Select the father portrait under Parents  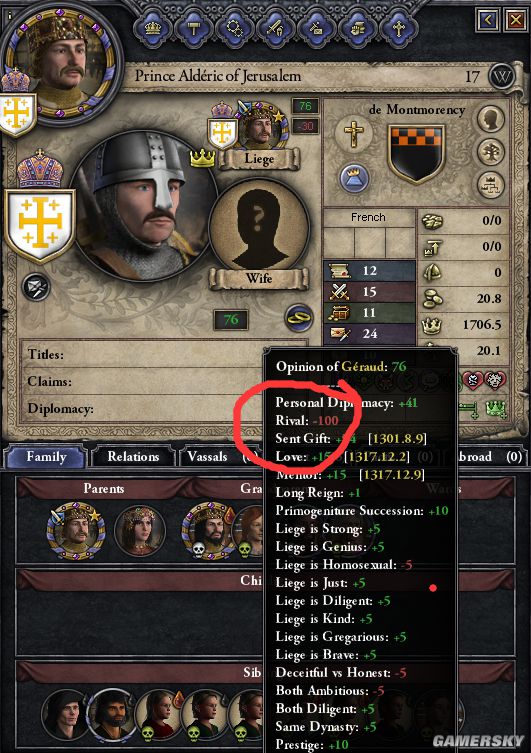tap(75, 530)
